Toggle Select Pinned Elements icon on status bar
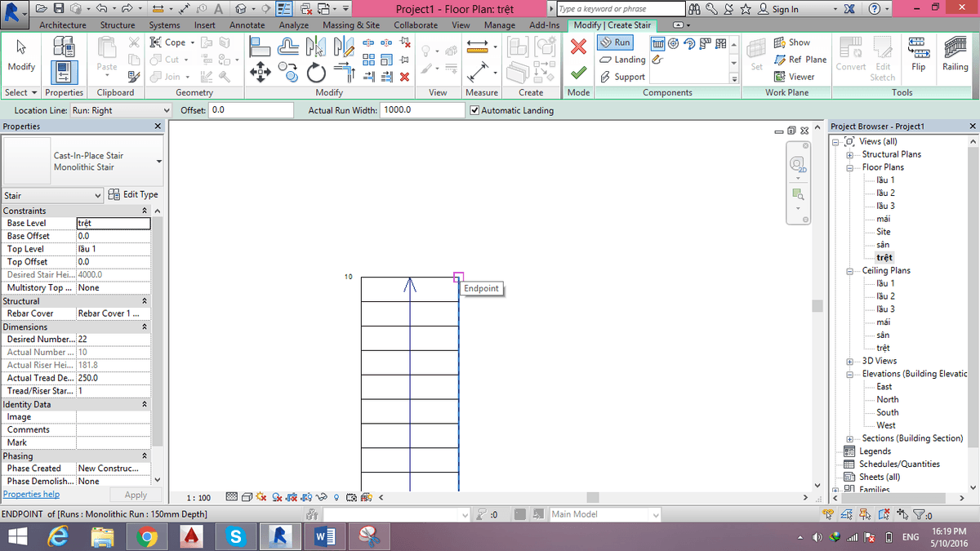Viewport: 980px width, 551px height. [866, 514]
